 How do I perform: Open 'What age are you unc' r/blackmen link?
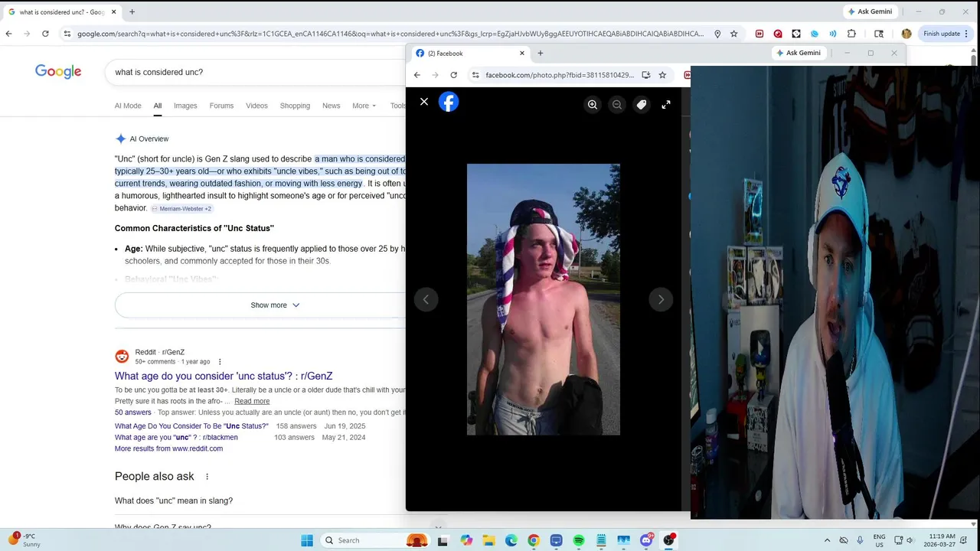(x=176, y=438)
